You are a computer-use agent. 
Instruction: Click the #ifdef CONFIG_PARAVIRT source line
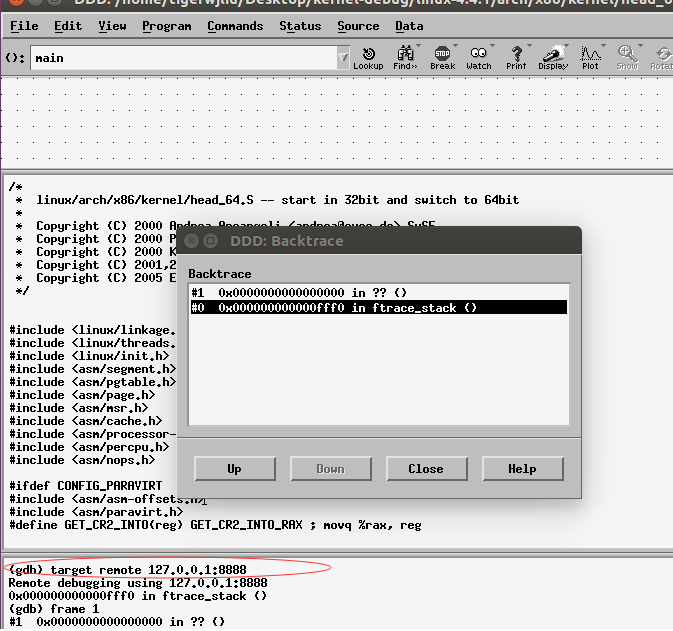tap(86, 485)
